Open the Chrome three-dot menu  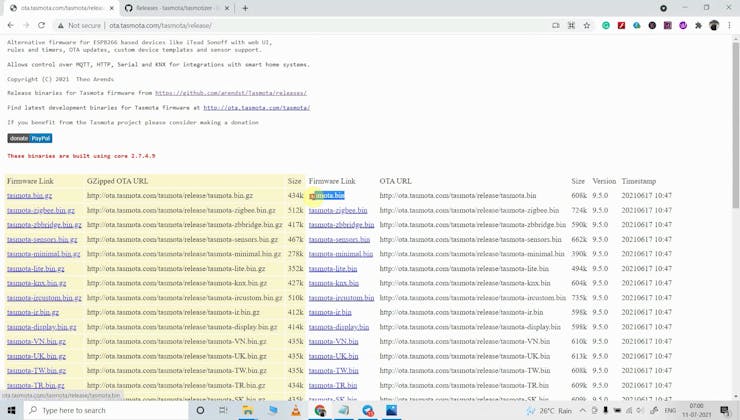pos(730,25)
